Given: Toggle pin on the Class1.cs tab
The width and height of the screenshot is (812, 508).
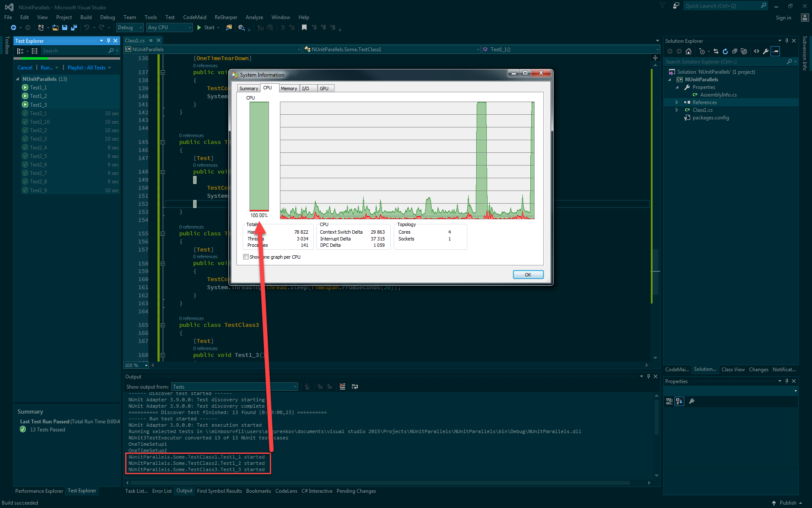Looking at the screenshot, I should click(x=151, y=41).
